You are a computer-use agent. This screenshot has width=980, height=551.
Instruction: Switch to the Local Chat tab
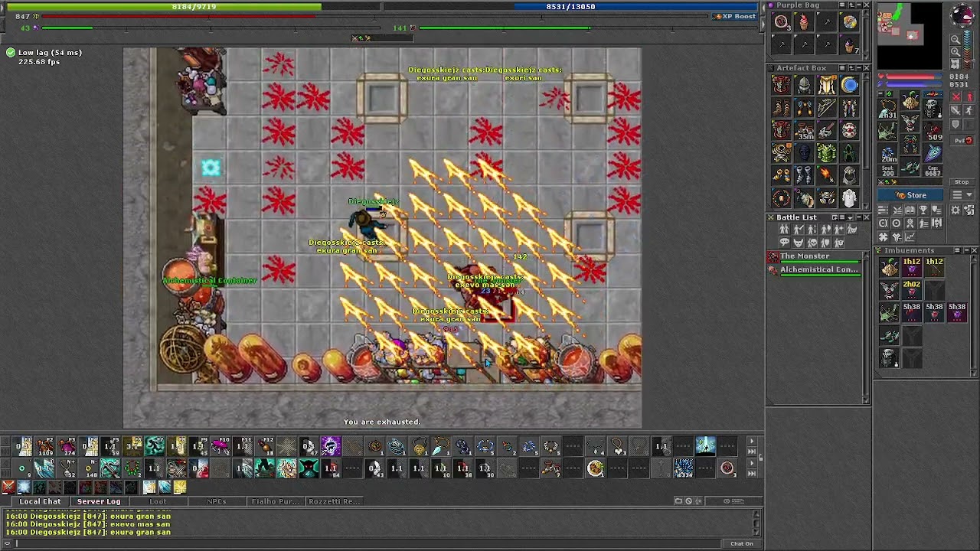[40, 501]
